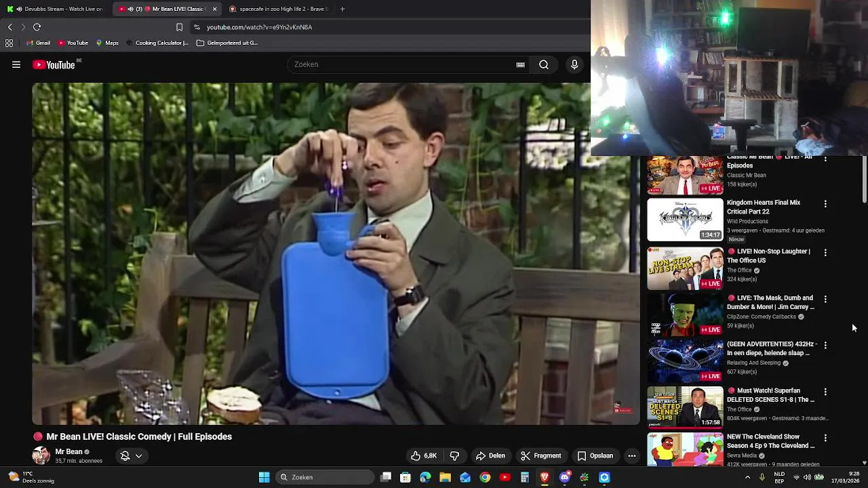Go forward in browser history

pyautogui.click(x=23, y=27)
